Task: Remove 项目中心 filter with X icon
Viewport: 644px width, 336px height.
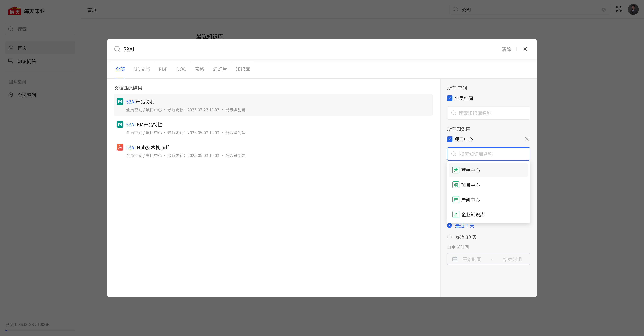Action: click(x=527, y=139)
